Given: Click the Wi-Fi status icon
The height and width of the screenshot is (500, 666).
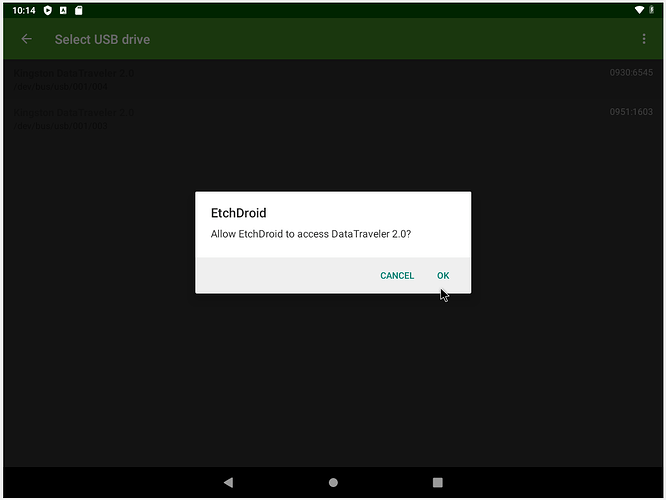Looking at the screenshot, I should pyautogui.click(x=639, y=10).
